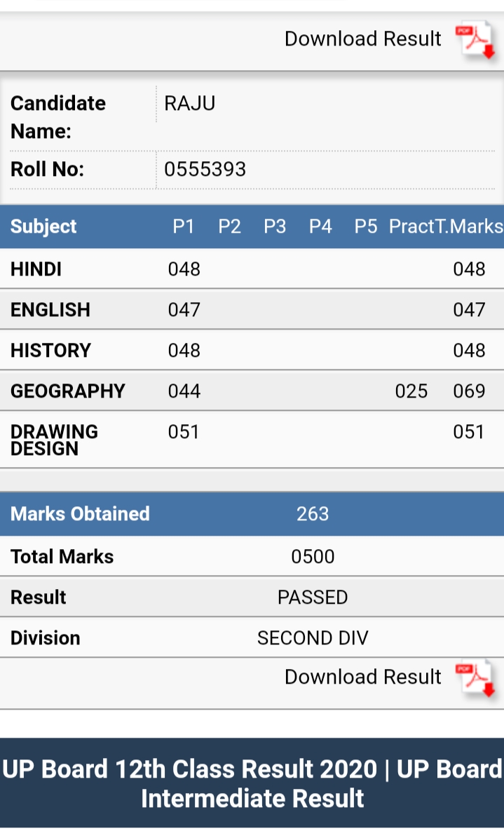Tap the bottom Download Result link
This screenshot has height=831, width=504.
tap(362, 677)
